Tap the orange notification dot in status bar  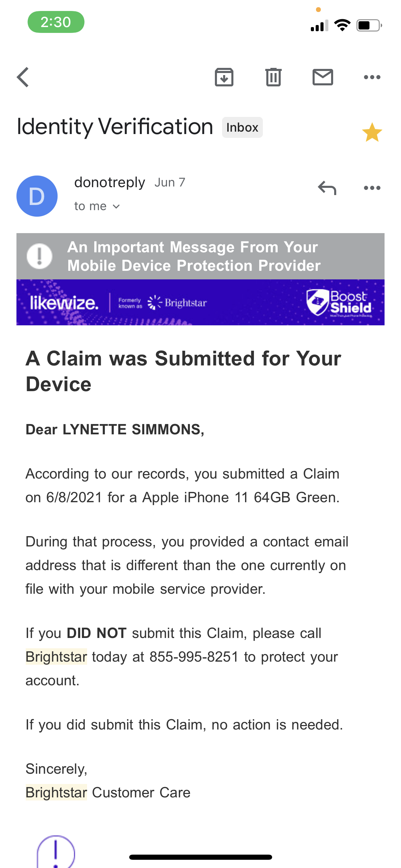click(318, 10)
